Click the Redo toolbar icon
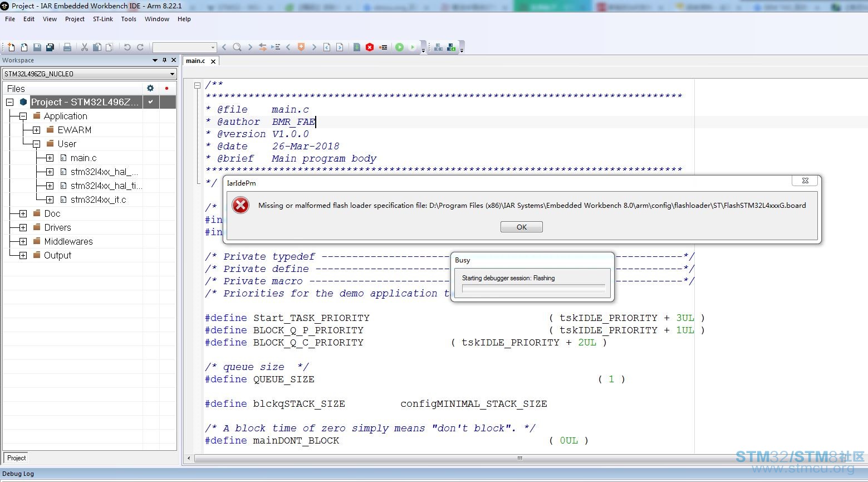This screenshot has height=482, width=868. pos(140,47)
